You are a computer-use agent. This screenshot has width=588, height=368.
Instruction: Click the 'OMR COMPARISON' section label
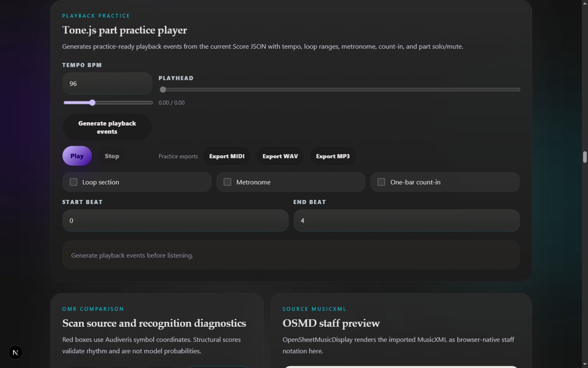pyautogui.click(x=93, y=309)
